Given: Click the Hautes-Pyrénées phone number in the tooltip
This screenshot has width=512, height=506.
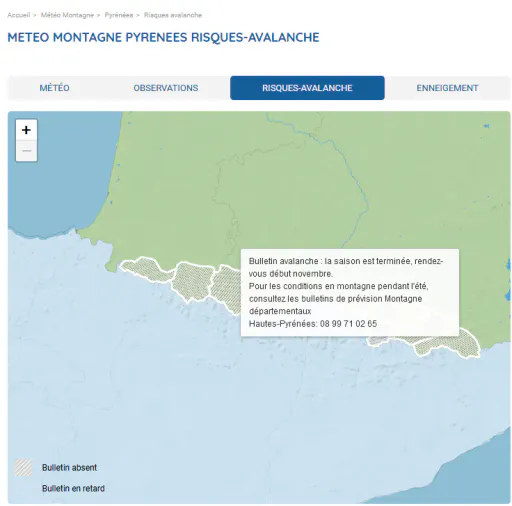Looking at the screenshot, I should (348, 324).
